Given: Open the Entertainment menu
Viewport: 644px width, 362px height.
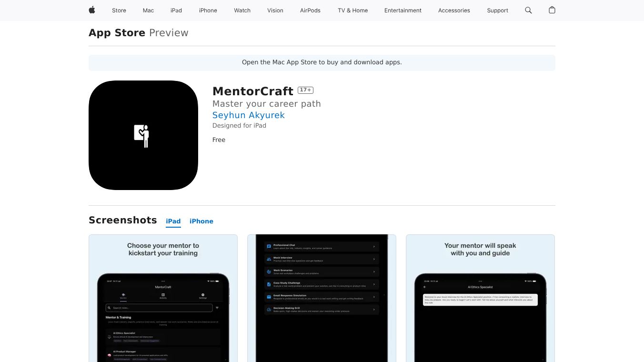Looking at the screenshot, I should pos(403,10).
